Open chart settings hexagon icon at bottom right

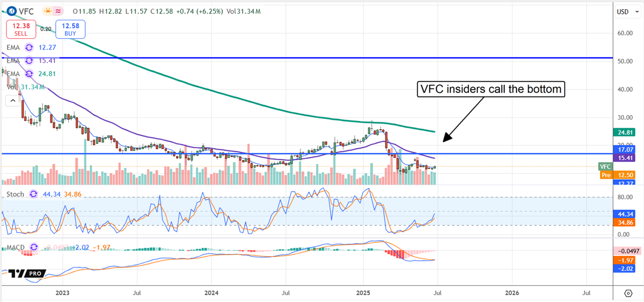[x=628, y=293]
